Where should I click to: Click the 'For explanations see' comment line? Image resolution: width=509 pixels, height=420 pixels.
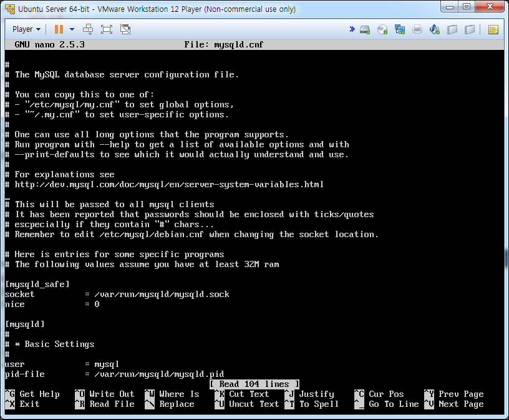(60, 175)
